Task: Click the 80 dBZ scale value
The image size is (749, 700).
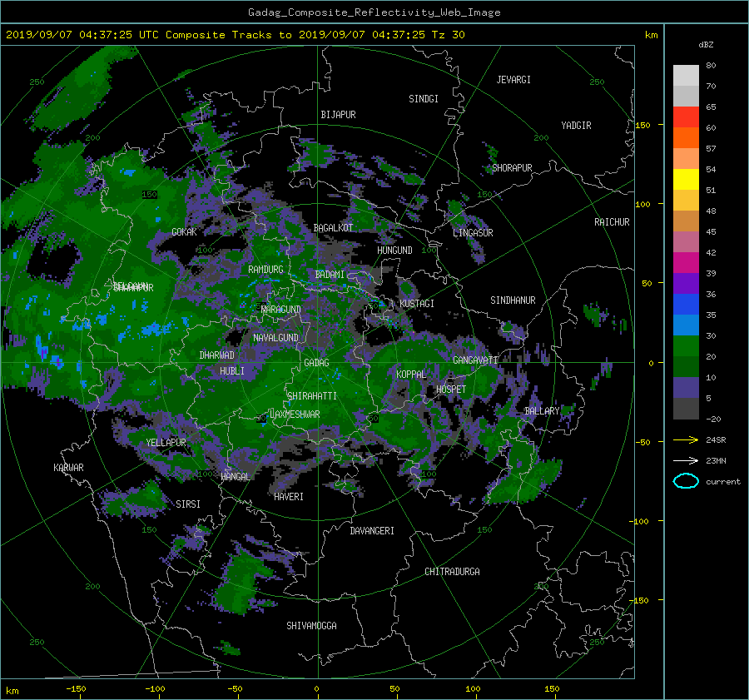Action: point(711,66)
